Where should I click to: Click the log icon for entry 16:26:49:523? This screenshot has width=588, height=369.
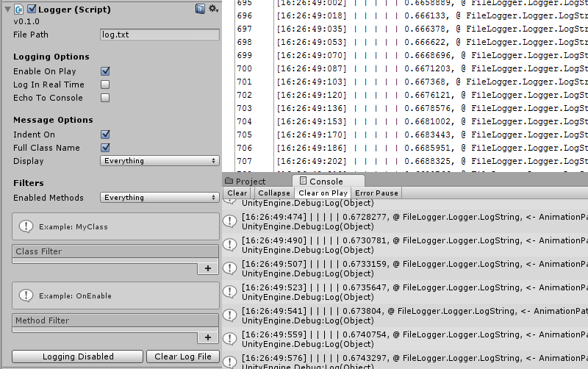click(230, 292)
